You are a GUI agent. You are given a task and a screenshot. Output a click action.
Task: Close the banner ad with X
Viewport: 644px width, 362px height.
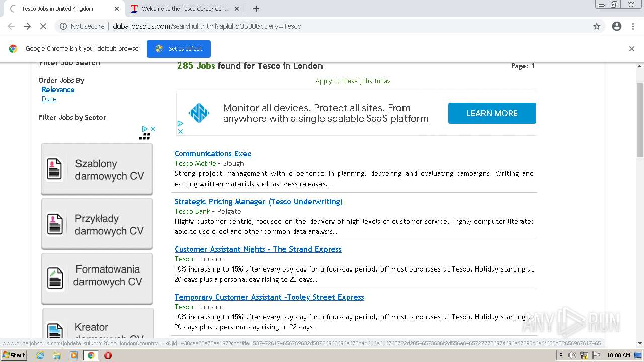[x=180, y=131]
